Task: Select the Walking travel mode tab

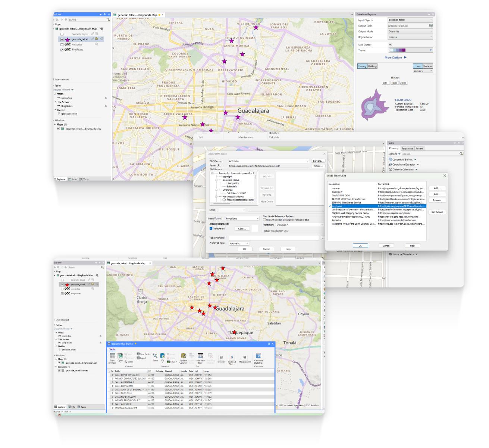Action: pos(372,66)
